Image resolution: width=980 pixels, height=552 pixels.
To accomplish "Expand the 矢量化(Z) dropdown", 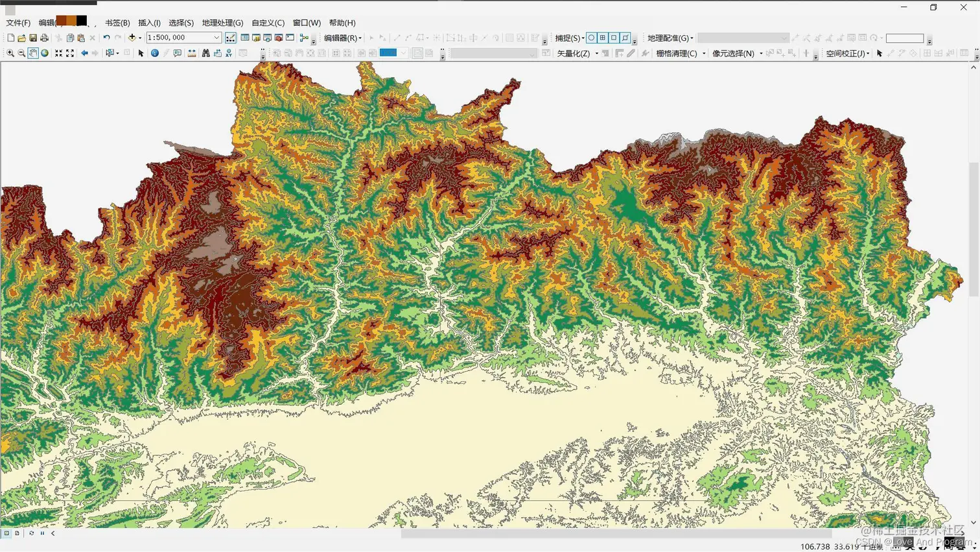I will (577, 53).
